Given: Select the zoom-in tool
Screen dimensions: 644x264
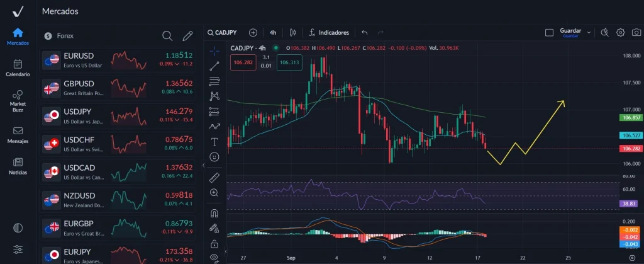Looking at the screenshot, I should pyautogui.click(x=214, y=192).
